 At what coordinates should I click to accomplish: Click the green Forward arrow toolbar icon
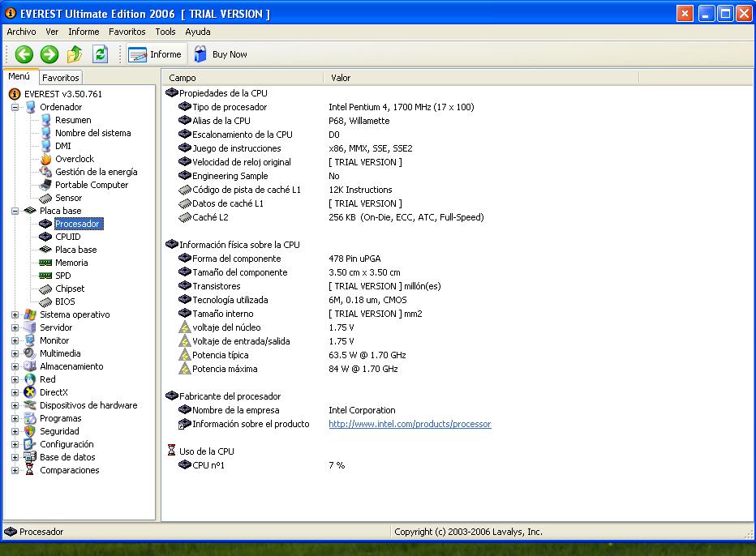(x=49, y=54)
